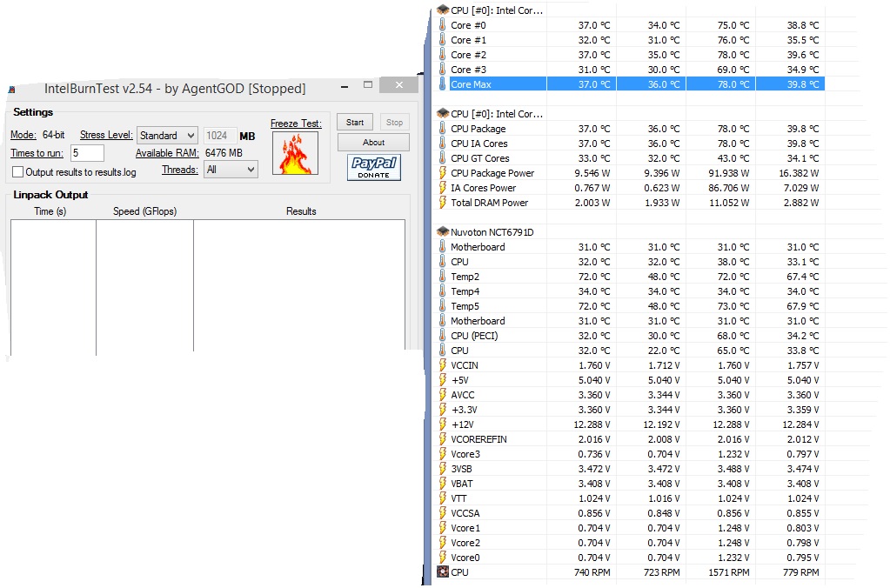Click the +12V lightning icon
Image resolution: width=890 pixels, height=588 pixels.
(443, 424)
